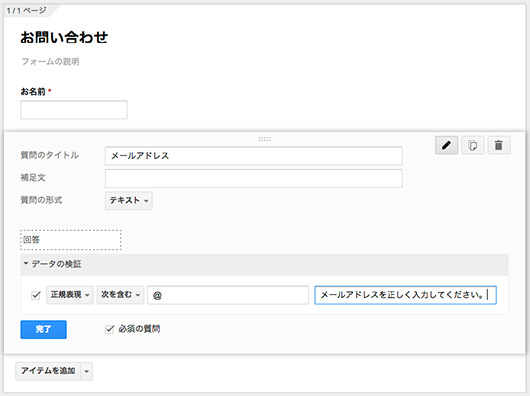This screenshot has height=396, width=530.
Task: Click the フォームの説明 description text
Action: (x=50, y=62)
